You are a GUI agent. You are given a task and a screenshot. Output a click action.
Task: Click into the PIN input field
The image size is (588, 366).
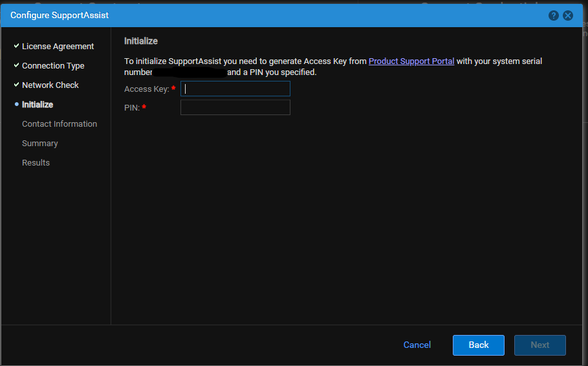pyautogui.click(x=235, y=107)
